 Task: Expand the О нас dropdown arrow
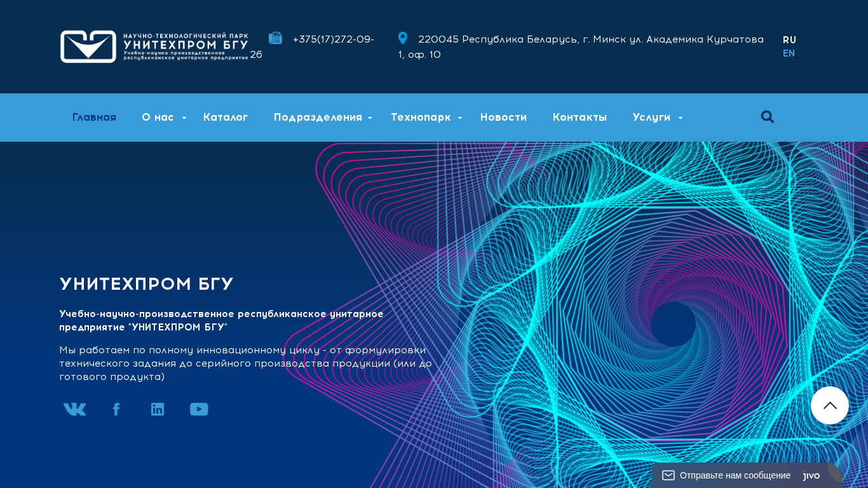[184, 118]
